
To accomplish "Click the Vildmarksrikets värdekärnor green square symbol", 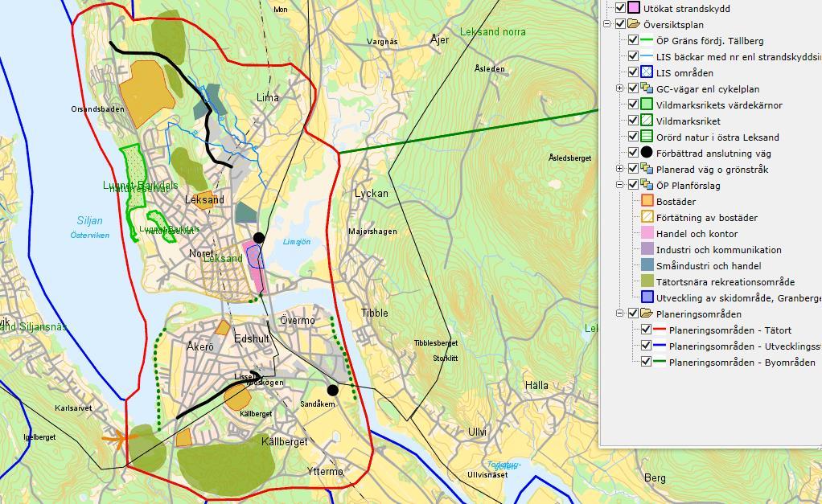I will click(x=647, y=104).
